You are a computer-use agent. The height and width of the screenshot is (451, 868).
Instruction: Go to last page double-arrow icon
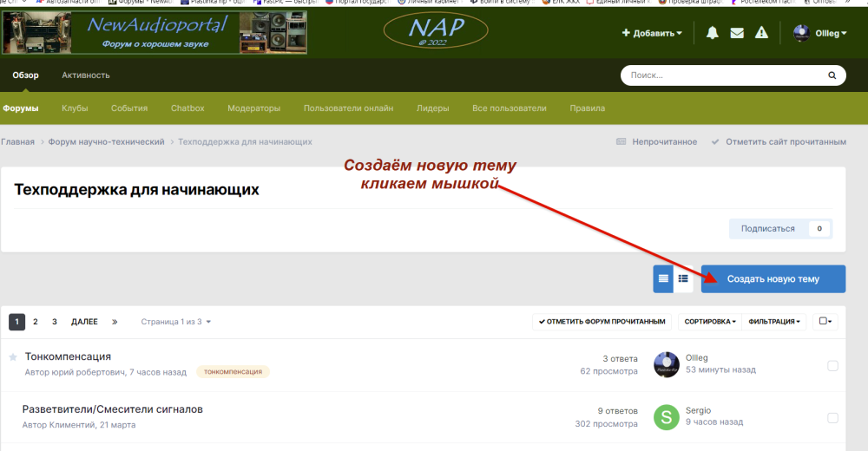[x=115, y=322]
